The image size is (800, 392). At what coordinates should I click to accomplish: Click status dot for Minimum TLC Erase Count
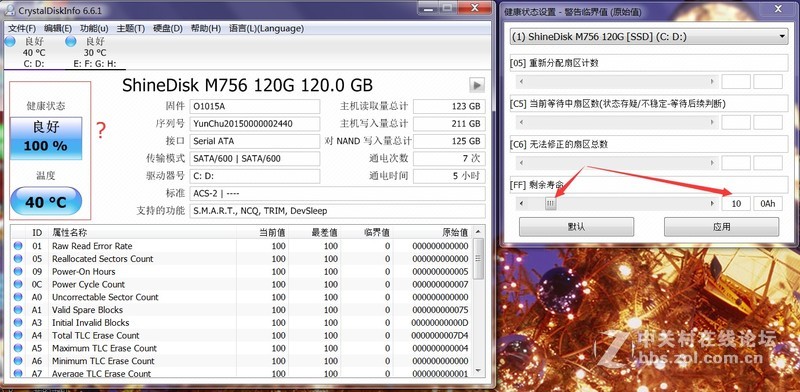[x=18, y=360]
